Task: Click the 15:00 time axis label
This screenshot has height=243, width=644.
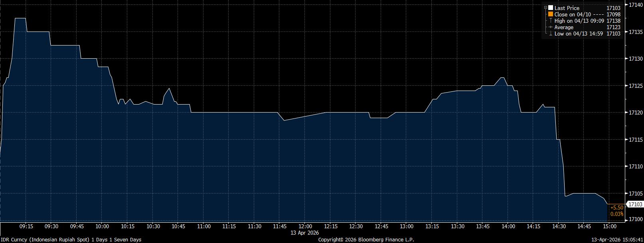Action: (610, 227)
